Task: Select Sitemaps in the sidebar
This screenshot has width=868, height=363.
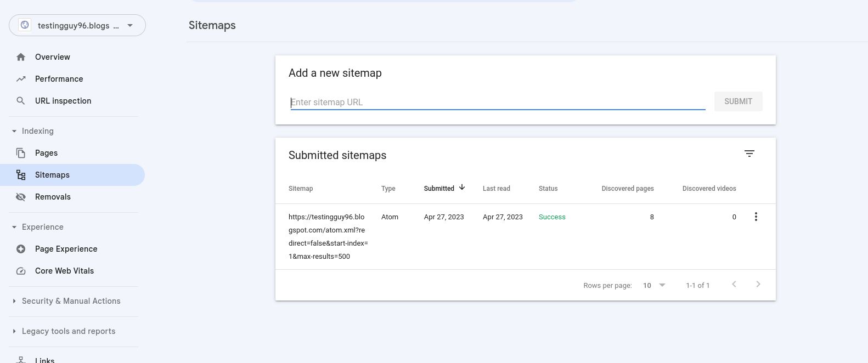Action: [x=52, y=175]
